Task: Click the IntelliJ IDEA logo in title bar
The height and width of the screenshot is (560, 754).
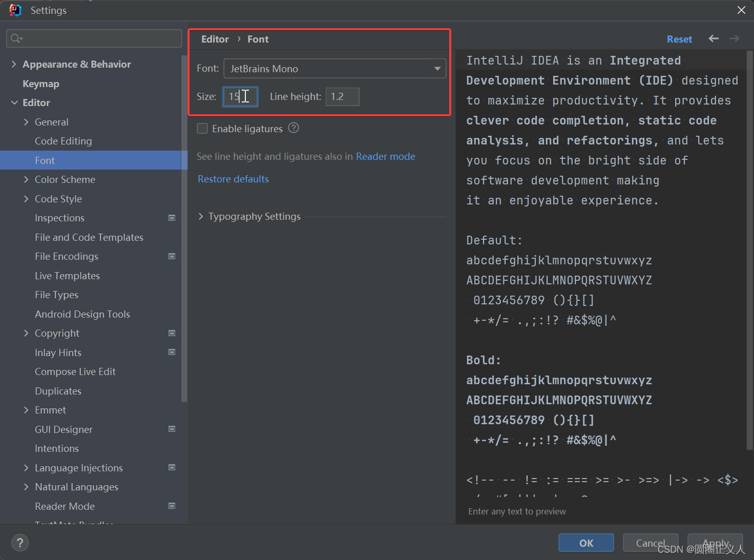Action: 15,10
